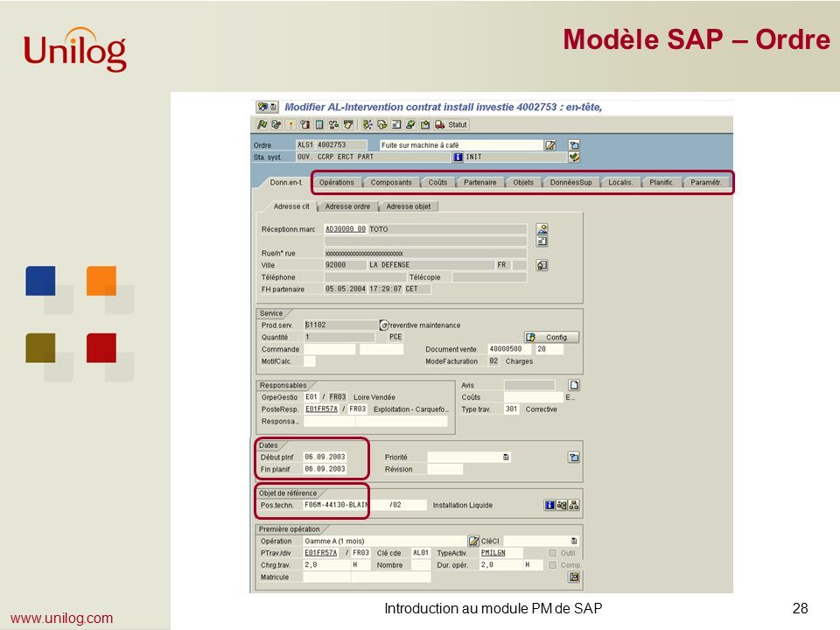Open the Paramétr. tab
The width and height of the screenshot is (840, 630).
(705, 183)
